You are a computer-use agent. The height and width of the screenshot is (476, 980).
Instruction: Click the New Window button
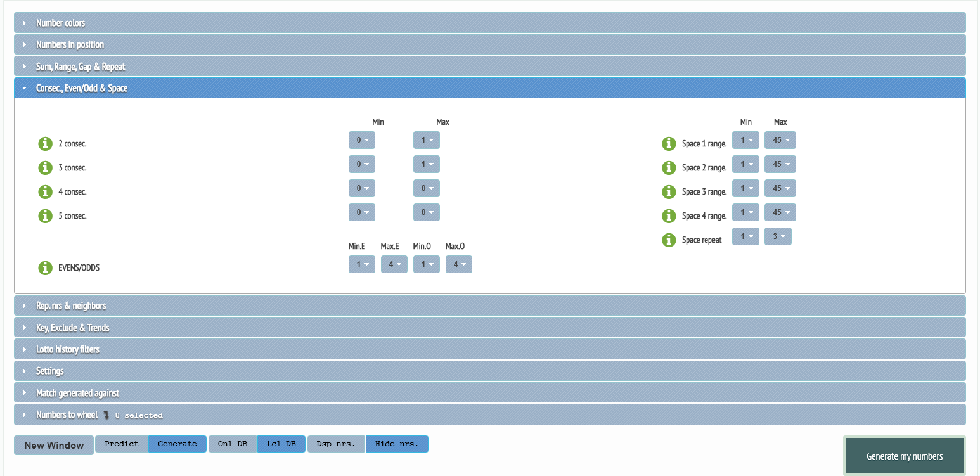tap(54, 446)
